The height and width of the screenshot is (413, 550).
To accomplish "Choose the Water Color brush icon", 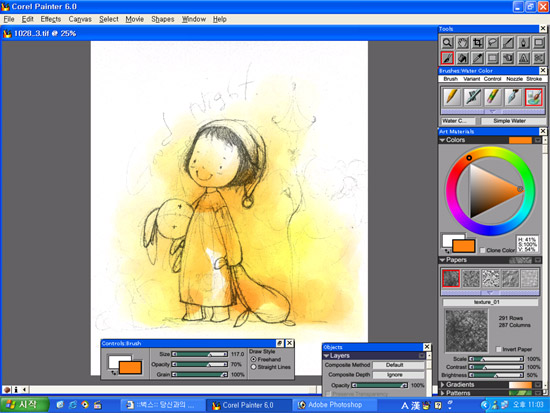I will [533, 96].
